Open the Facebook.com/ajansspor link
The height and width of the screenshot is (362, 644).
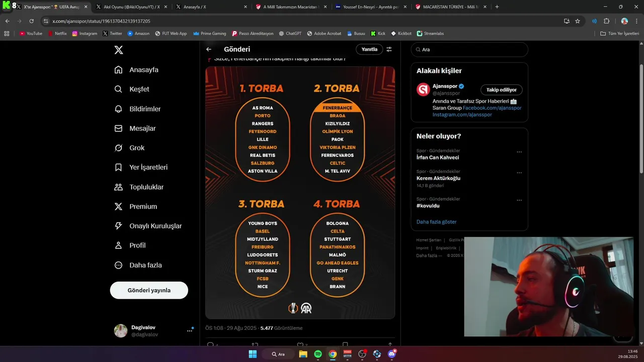click(x=492, y=108)
